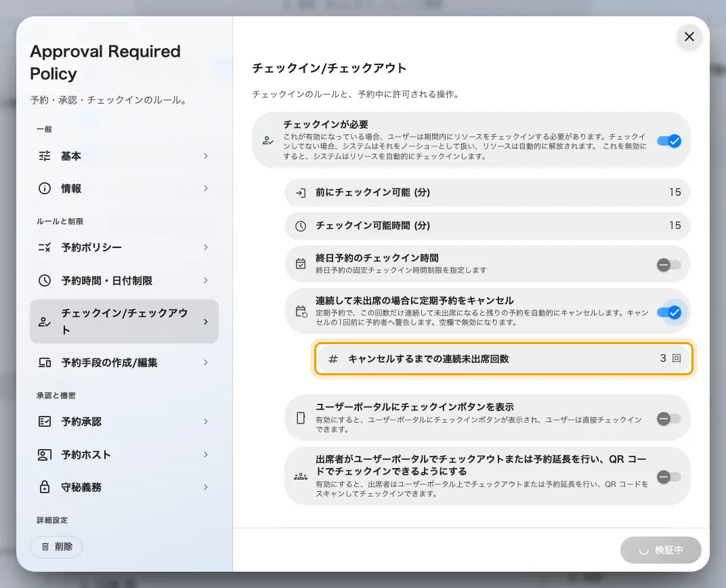Click the 詳細設定 section label
726x588 pixels.
click(x=52, y=520)
